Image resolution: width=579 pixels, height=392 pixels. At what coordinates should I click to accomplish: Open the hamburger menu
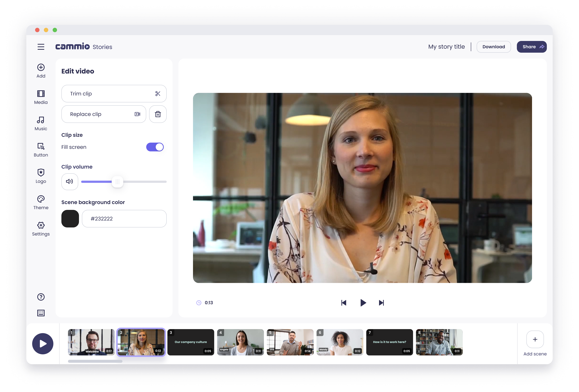click(x=41, y=47)
